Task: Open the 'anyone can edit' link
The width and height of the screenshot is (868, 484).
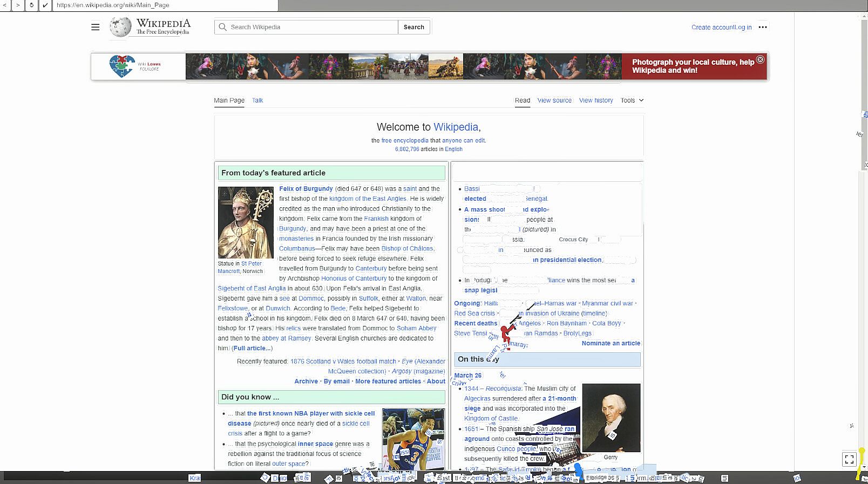Action: click(x=464, y=141)
